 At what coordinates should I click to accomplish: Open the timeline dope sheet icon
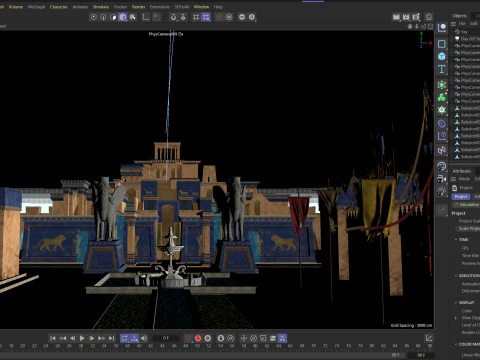[429, 338]
